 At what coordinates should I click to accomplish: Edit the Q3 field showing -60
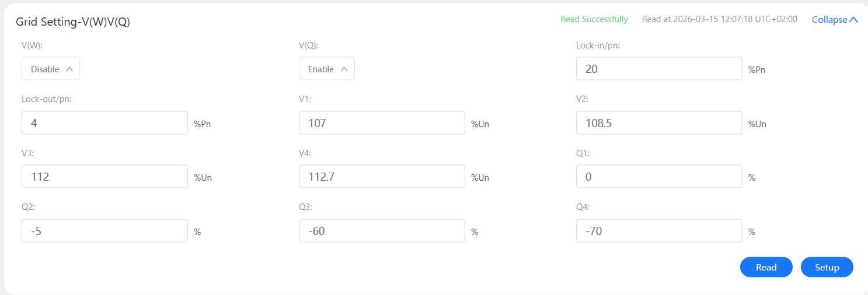pyautogui.click(x=382, y=231)
